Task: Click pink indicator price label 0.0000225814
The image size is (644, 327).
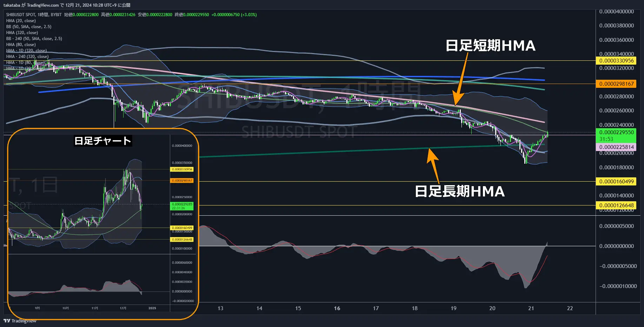Action: (x=616, y=147)
